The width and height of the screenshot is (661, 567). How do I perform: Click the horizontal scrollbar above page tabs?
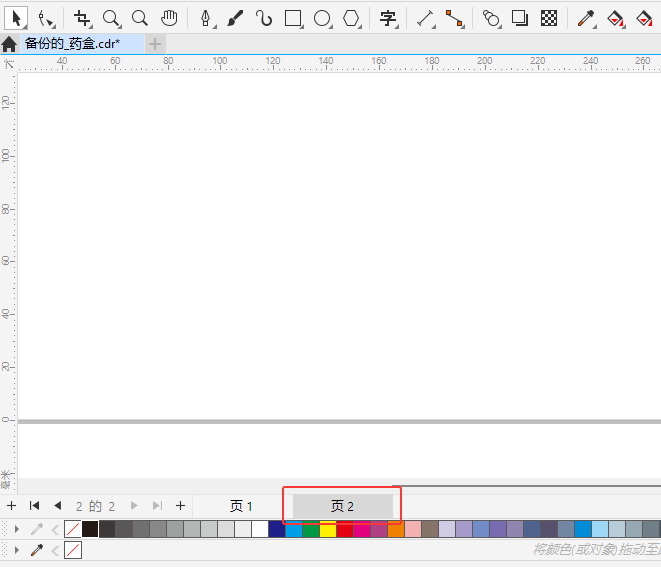[x=526, y=486]
